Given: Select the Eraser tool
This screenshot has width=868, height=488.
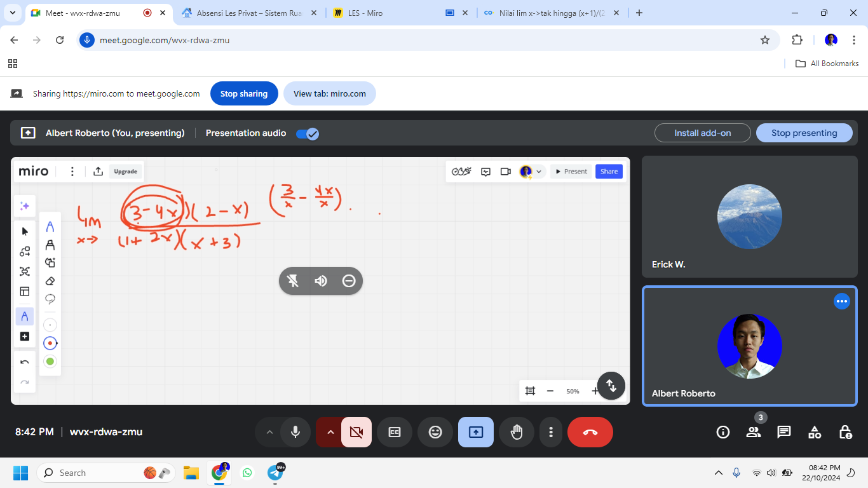Looking at the screenshot, I should (x=50, y=280).
